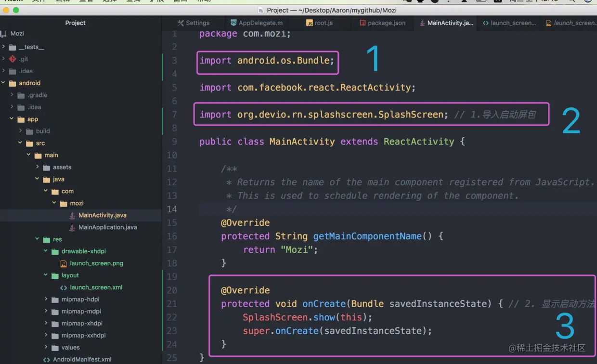Collapse the com folder chevron
The width and height of the screenshot is (597, 364).
(x=46, y=191)
